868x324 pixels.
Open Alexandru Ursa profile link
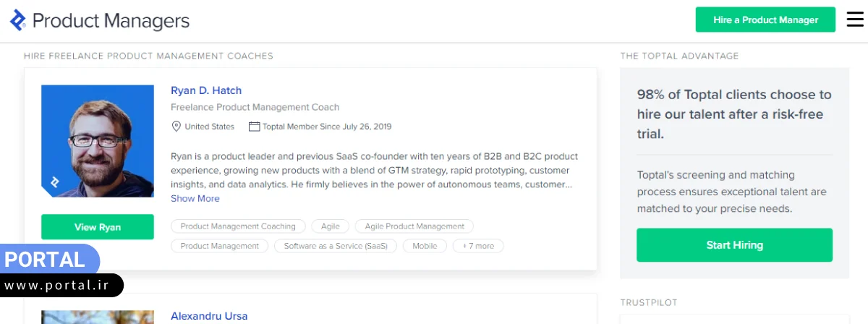(209, 316)
